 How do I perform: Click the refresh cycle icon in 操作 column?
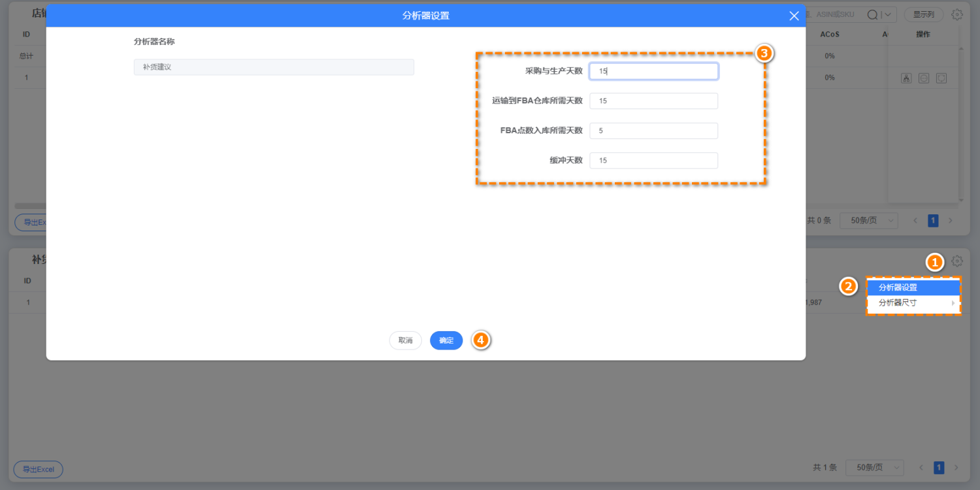[x=941, y=78]
